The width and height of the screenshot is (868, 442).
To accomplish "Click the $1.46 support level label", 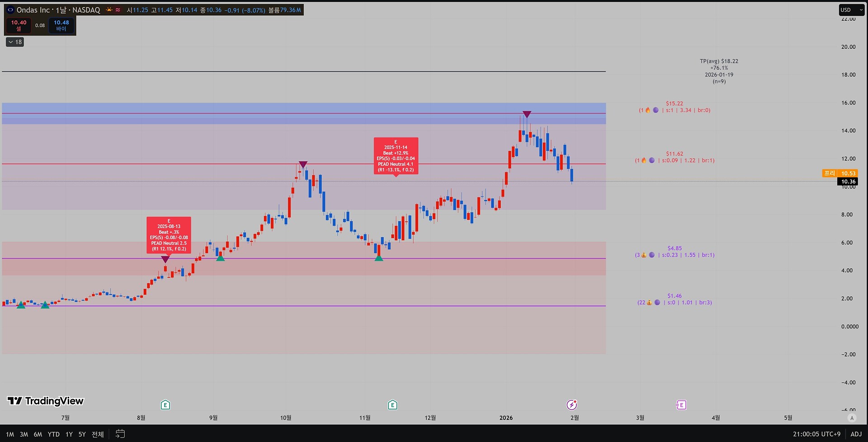I will tap(675, 299).
